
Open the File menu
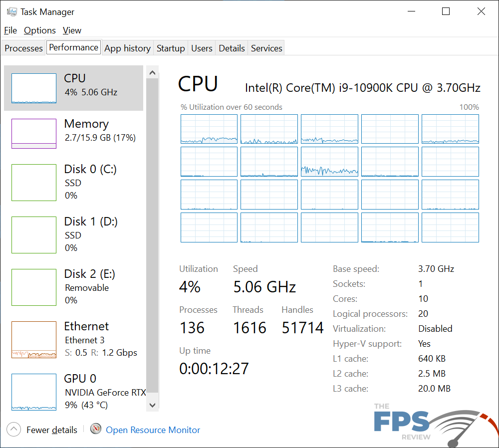(x=10, y=30)
